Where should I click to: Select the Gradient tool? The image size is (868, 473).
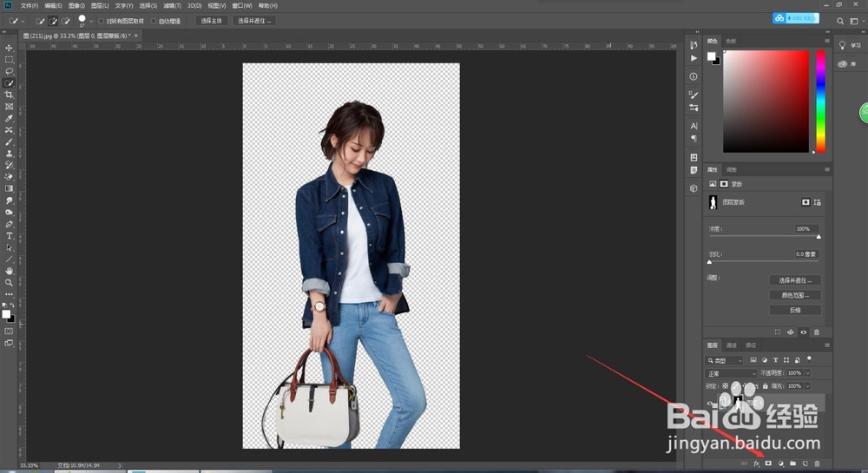[x=9, y=189]
